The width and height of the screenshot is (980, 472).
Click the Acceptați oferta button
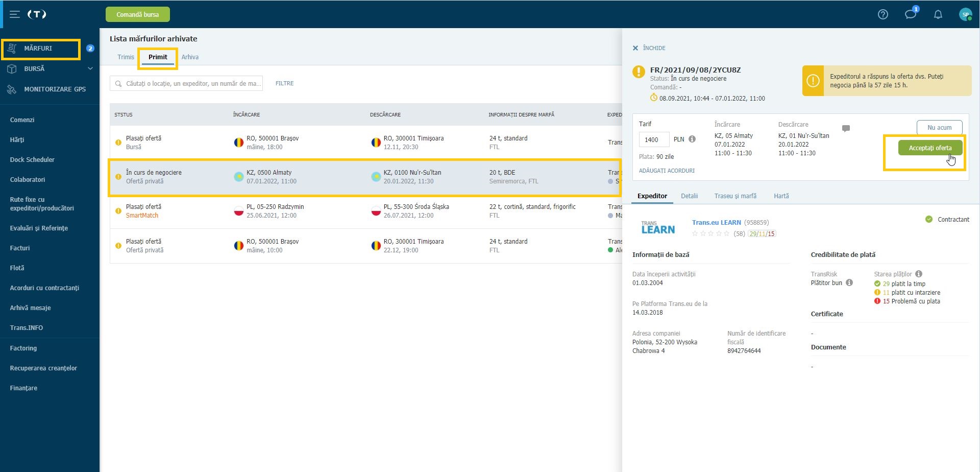[x=930, y=148]
